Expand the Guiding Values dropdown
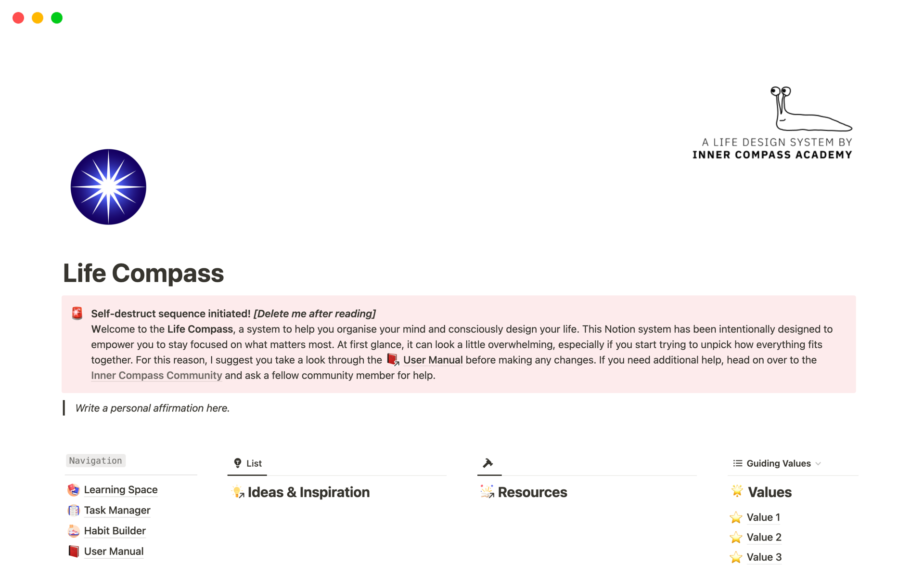Image resolution: width=924 pixels, height=578 pixels. (x=820, y=463)
